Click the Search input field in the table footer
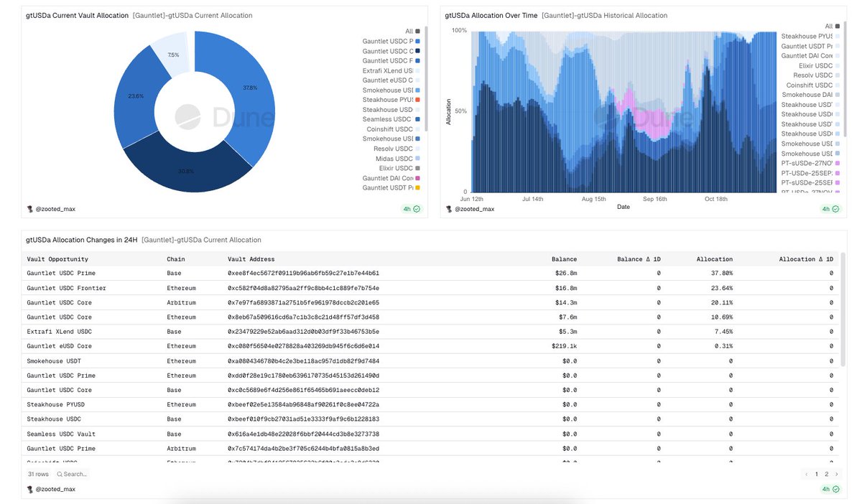This screenshot has height=504, width=862. [74, 474]
